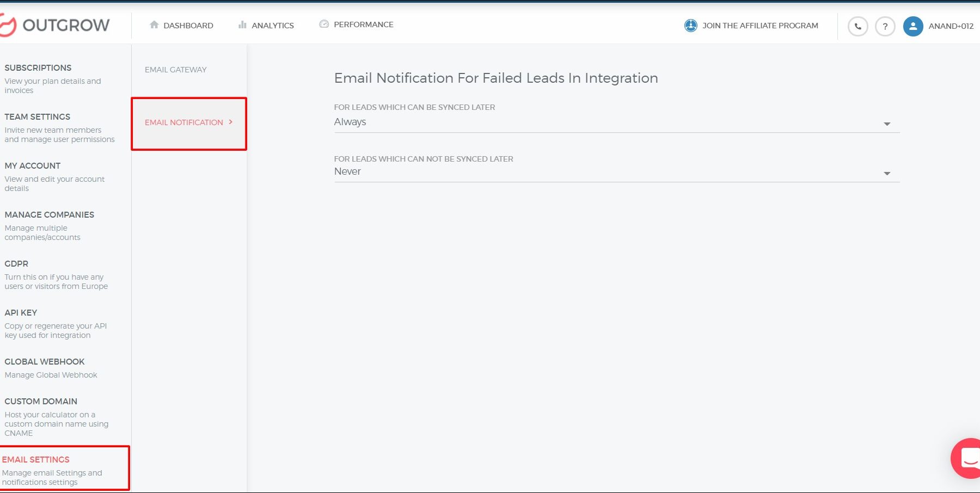Click the Analytics bar chart icon
Screen dimensions: 980x493
242,25
